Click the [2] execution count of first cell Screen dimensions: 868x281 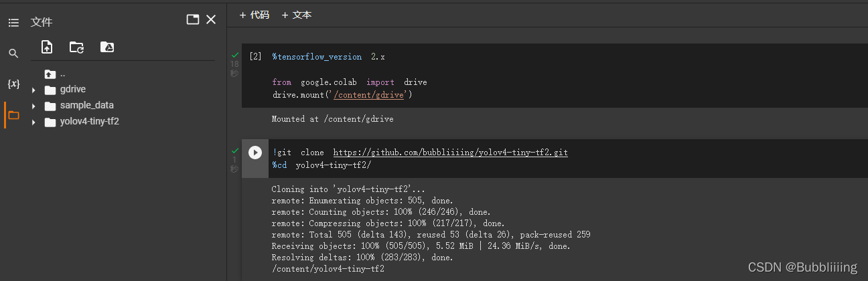pyautogui.click(x=255, y=57)
